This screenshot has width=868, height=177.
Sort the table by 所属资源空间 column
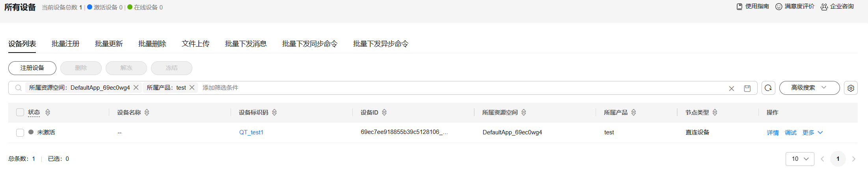point(524,113)
